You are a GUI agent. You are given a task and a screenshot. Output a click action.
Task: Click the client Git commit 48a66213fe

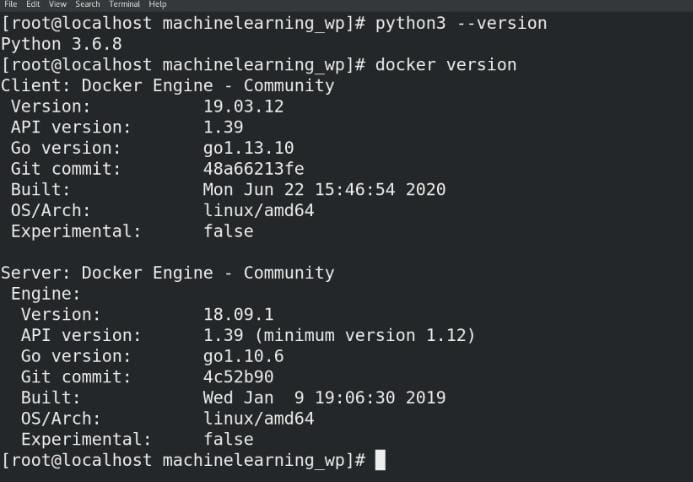coord(254,169)
